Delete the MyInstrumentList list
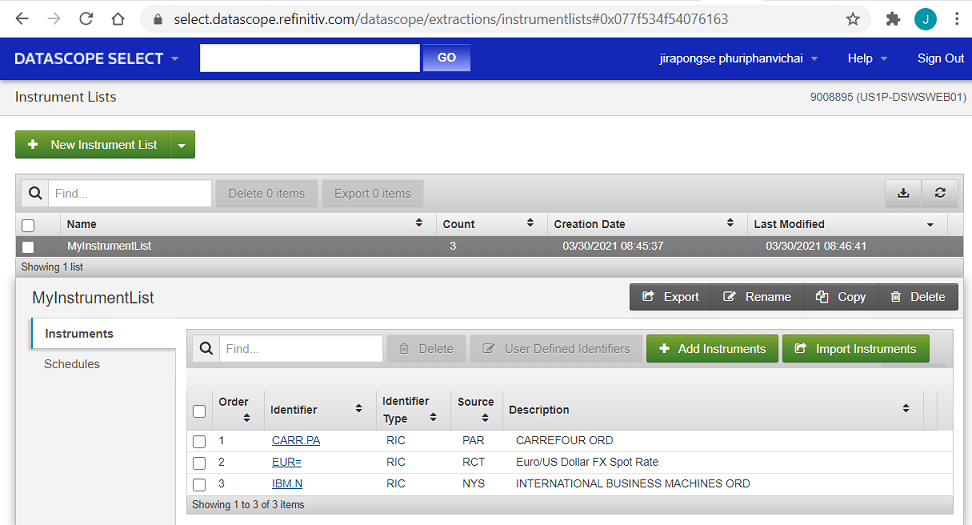The height and width of the screenshot is (525, 972). [918, 297]
